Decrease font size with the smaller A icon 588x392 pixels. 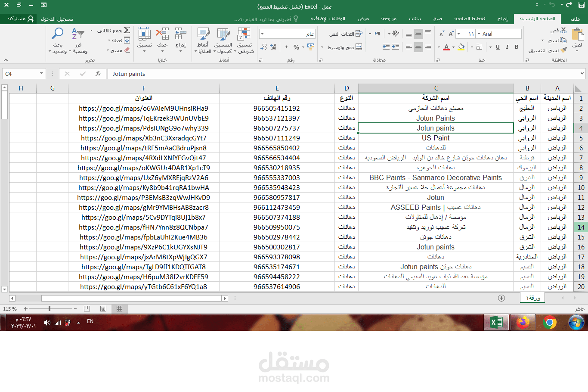(441, 34)
